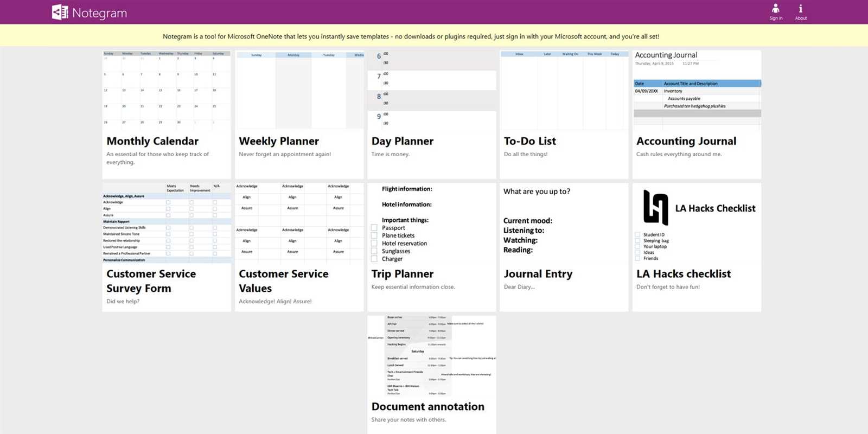Screen dimensions: 868x434
Task: Open Weekly Planner template thumbnail
Action: [x=299, y=90]
